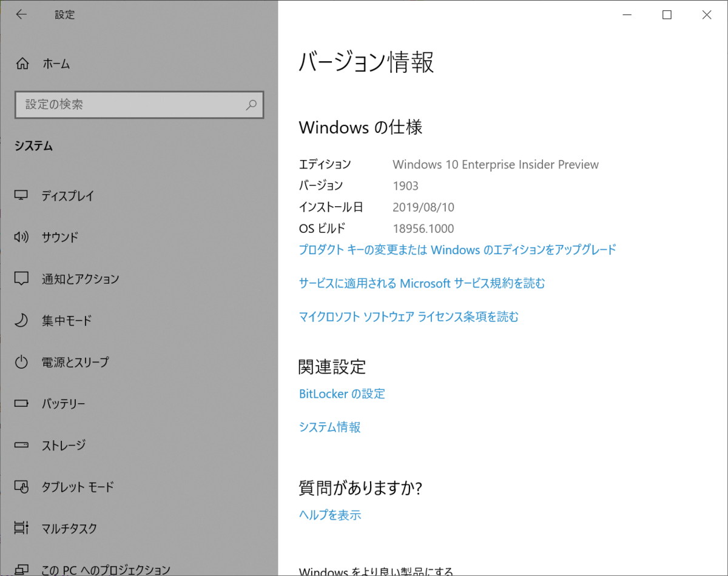Click the サウンド speaker icon
This screenshot has width=728, height=576.
coord(22,237)
